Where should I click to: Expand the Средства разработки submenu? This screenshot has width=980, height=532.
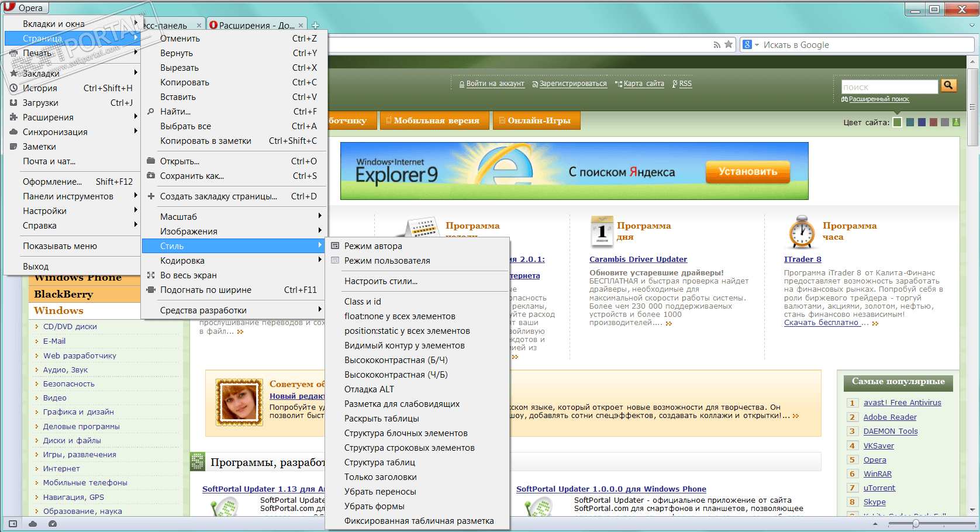tap(234, 310)
